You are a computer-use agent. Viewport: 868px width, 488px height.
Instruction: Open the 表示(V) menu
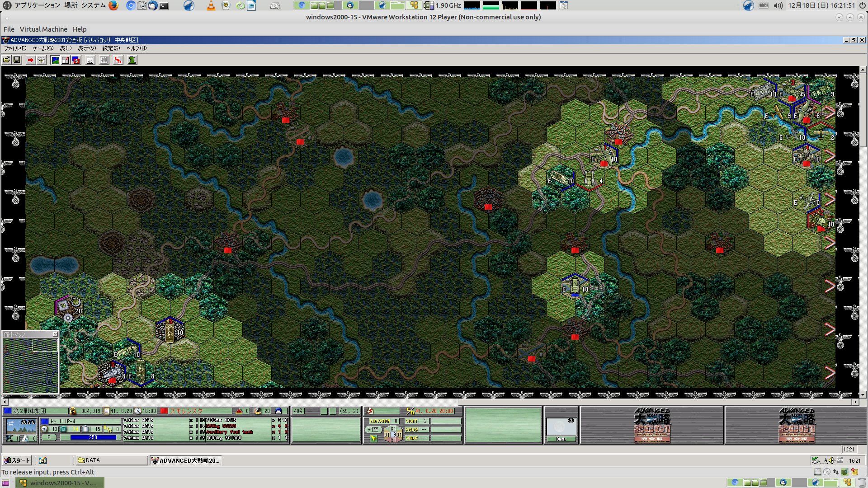pyautogui.click(x=87, y=48)
